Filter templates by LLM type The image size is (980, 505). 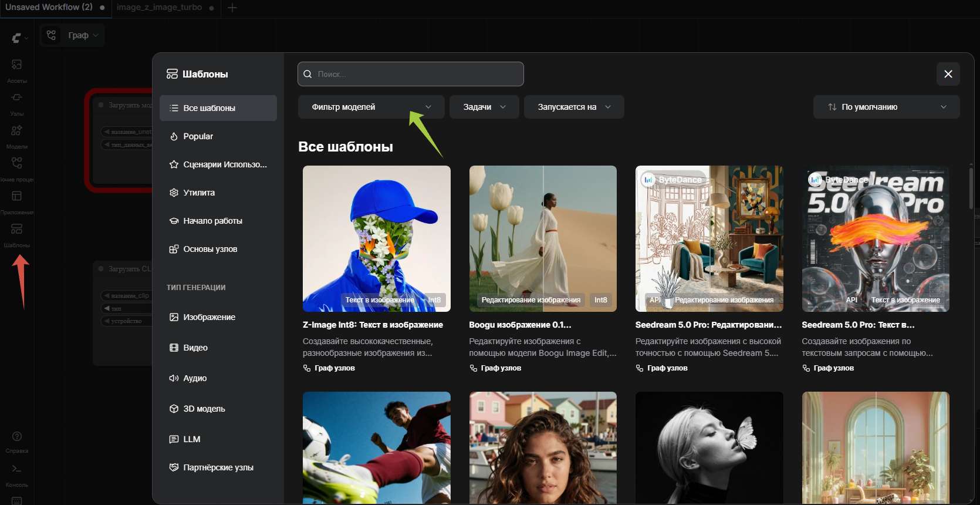218,439
